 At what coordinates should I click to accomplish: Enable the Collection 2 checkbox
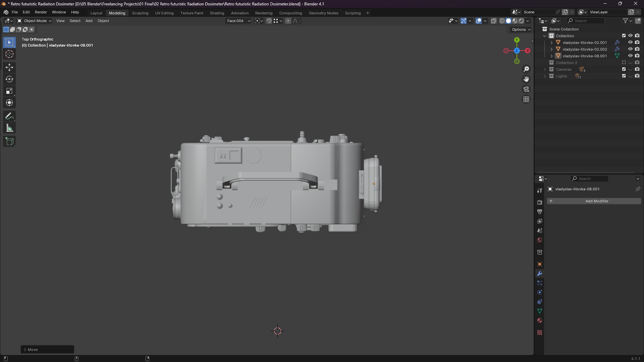[624, 63]
